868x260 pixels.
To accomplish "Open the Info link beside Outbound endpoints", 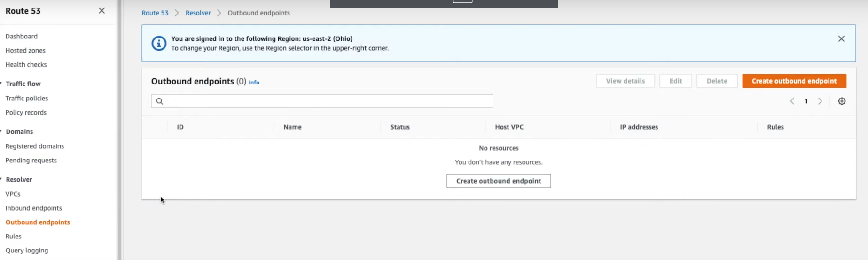I will pos(254,82).
